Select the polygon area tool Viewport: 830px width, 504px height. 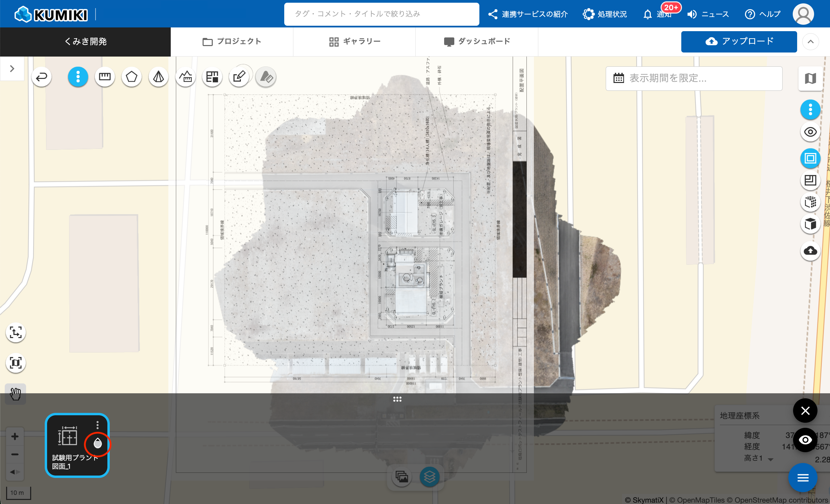131,77
